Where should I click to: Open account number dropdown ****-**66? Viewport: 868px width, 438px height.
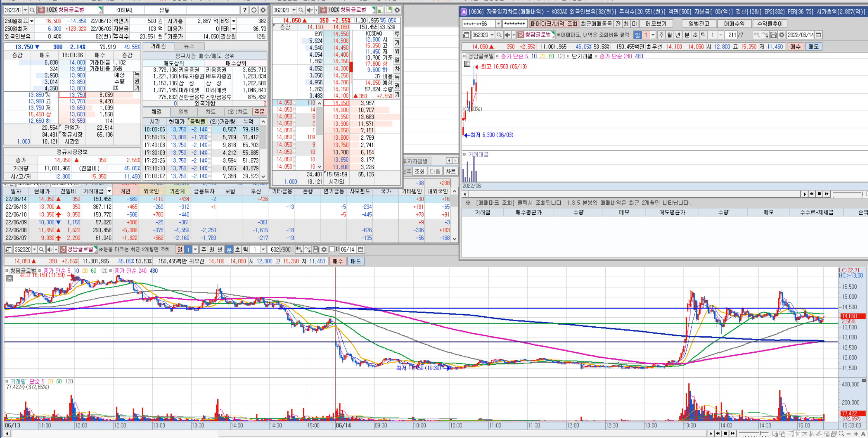[499, 24]
